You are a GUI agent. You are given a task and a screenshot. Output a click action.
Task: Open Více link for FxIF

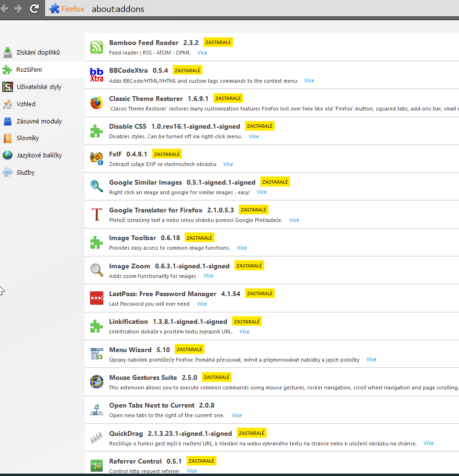(228, 164)
